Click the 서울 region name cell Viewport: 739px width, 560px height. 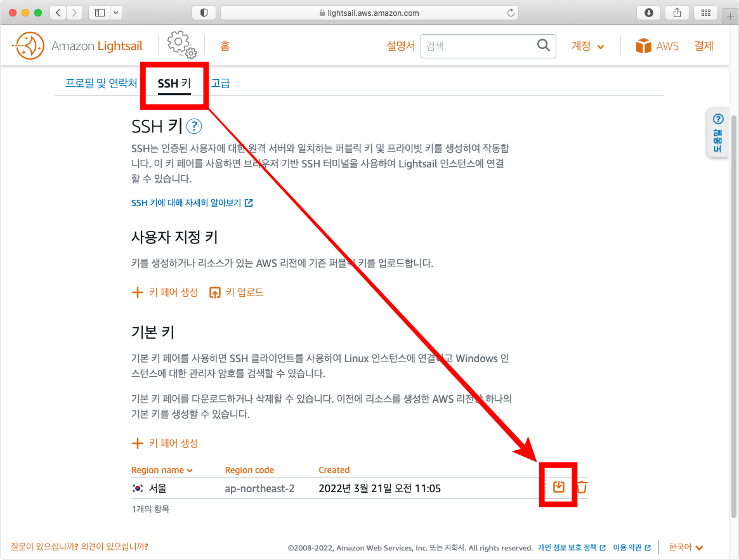(x=150, y=488)
